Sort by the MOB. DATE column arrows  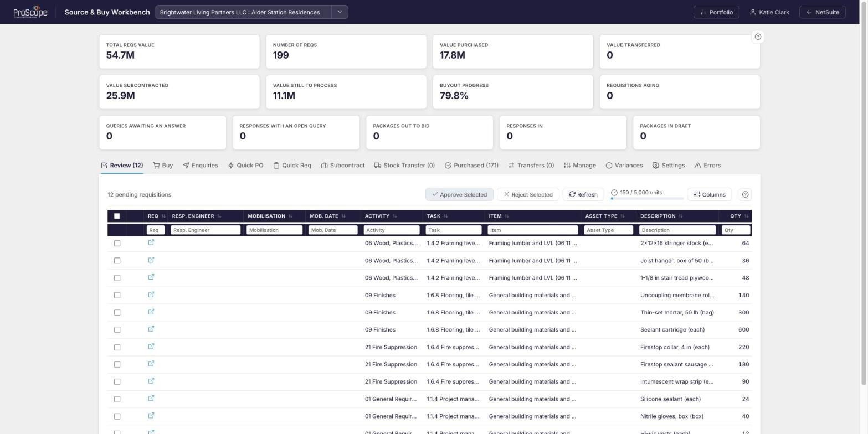(x=343, y=216)
